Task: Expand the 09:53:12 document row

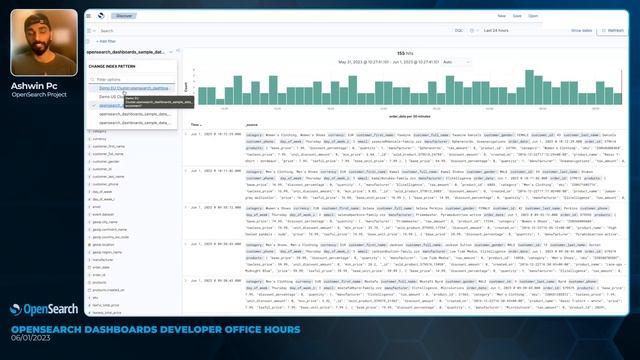Action: [x=186, y=208]
